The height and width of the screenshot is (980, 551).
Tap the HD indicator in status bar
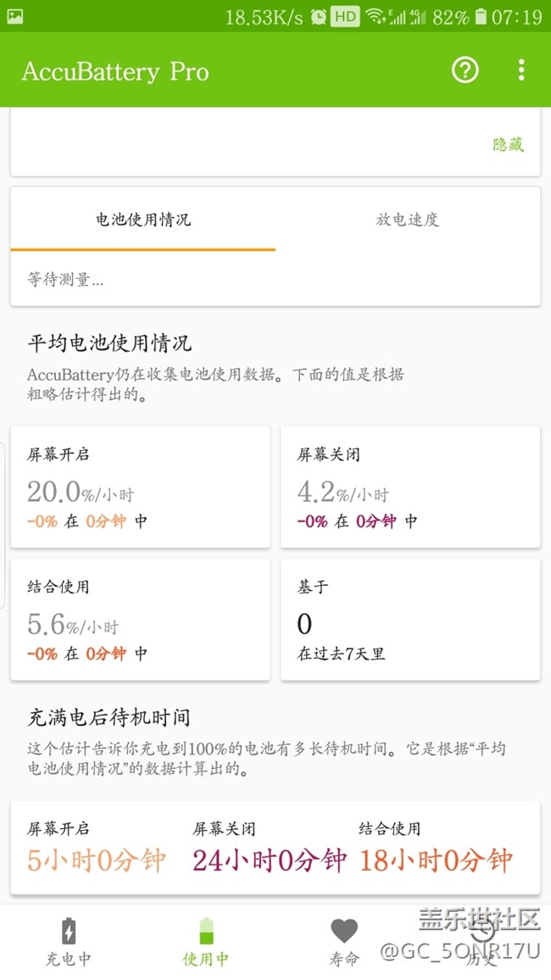click(345, 17)
